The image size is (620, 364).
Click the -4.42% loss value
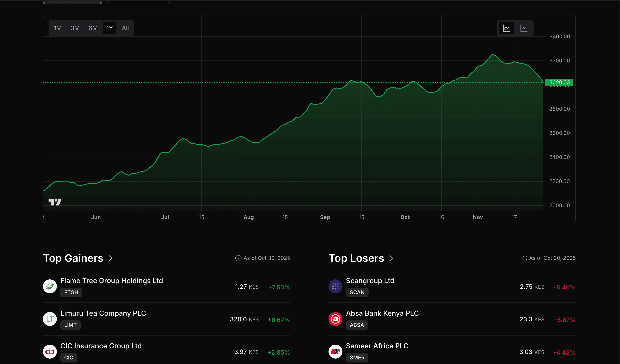(564, 352)
